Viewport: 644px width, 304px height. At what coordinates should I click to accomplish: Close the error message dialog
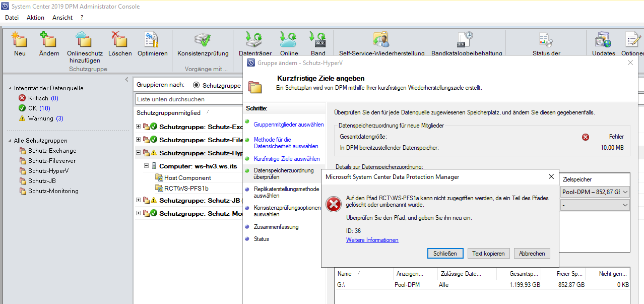[x=551, y=176]
